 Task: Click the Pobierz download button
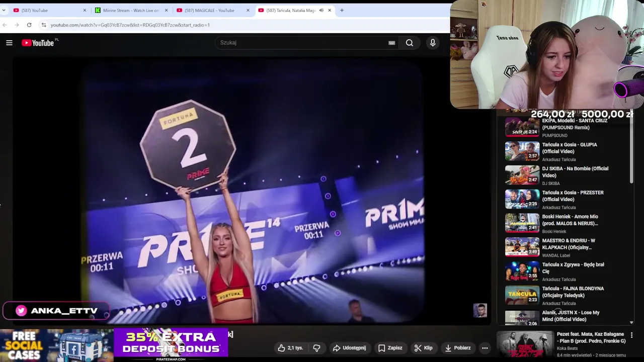click(458, 348)
